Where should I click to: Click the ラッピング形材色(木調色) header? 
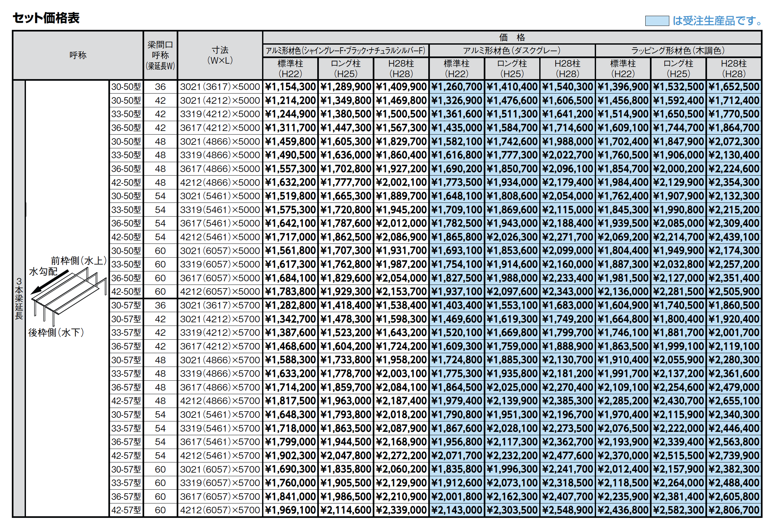point(678,51)
